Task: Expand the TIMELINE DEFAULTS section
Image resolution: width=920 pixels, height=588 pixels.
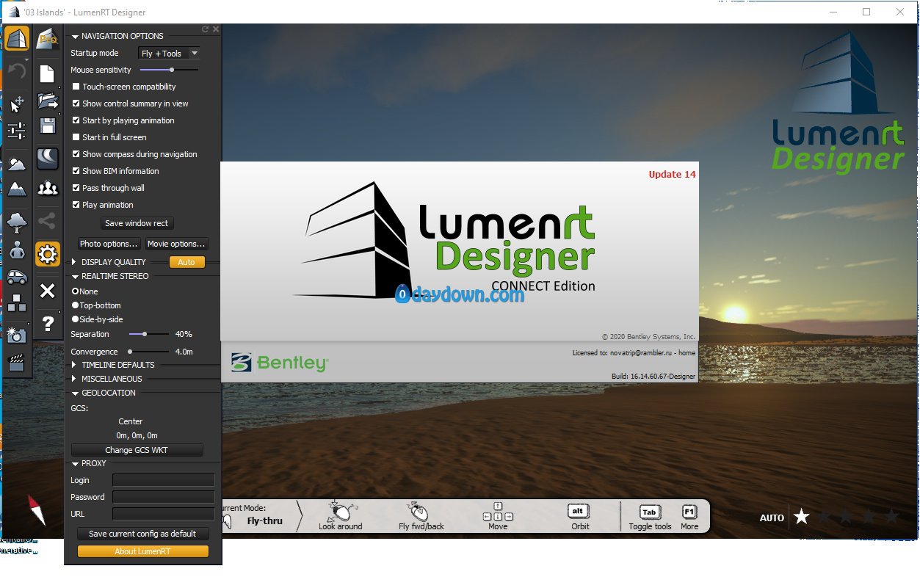Action: coord(75,365)
